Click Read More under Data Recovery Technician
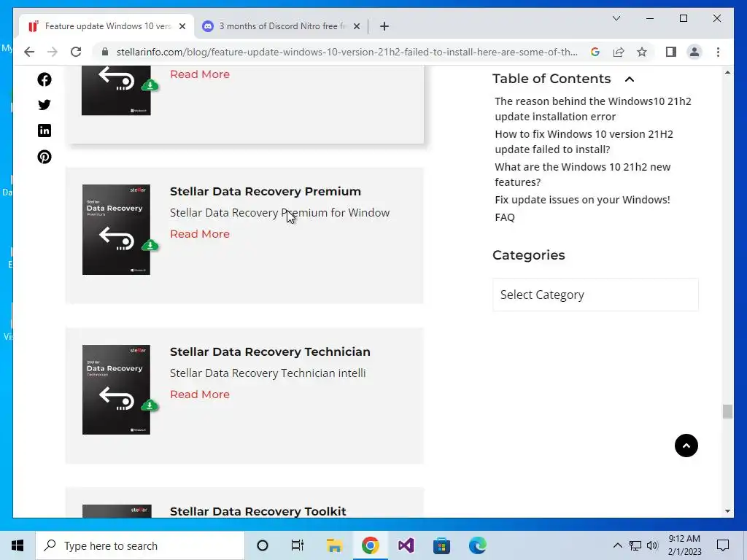 coord(200,394)
